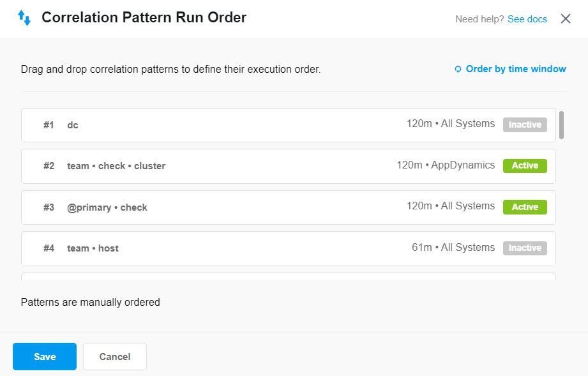Open the See docs help link
Screen dimensions: 588x376
(527, 19)
